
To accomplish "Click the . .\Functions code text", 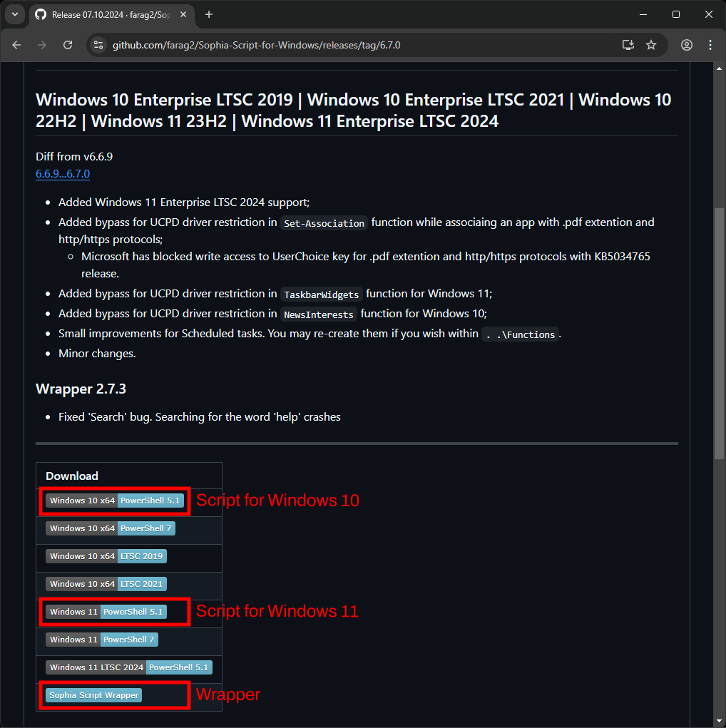I will coord(520,334).
